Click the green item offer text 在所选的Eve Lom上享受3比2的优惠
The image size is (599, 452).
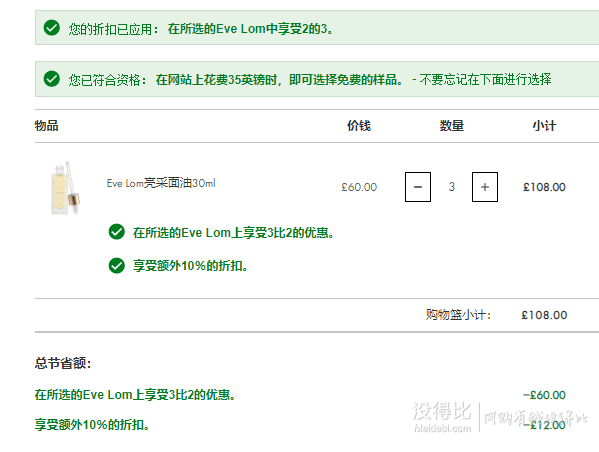tap(233, 232)
